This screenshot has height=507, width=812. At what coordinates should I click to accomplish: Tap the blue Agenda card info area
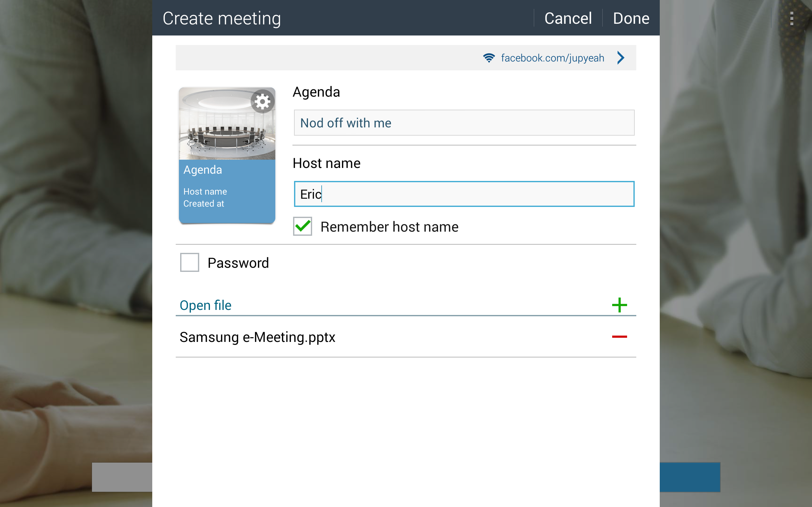point(227,191)
